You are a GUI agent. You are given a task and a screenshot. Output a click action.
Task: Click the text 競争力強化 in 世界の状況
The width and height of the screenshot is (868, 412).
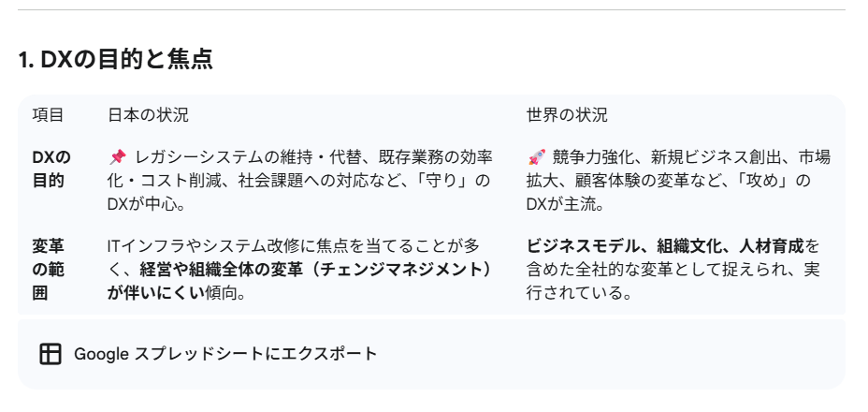click(588, 156)
